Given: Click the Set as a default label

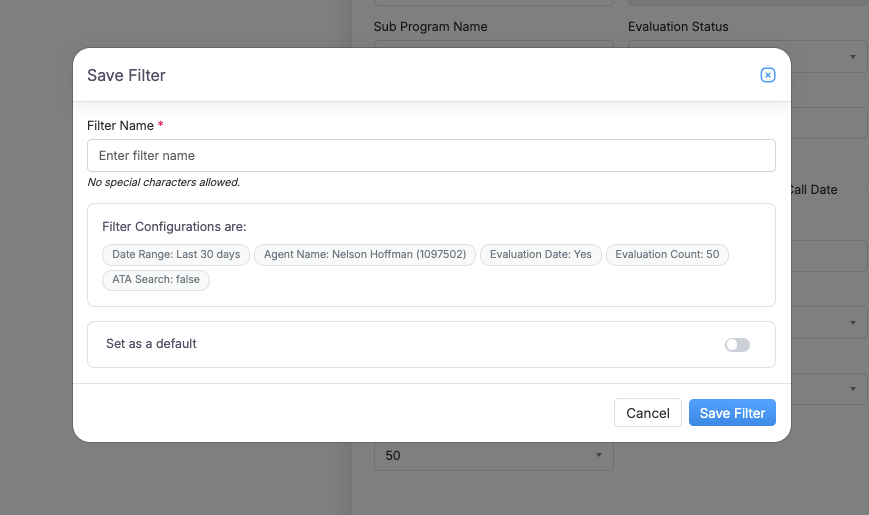Looking at the screenshot, I should point(151,343).
